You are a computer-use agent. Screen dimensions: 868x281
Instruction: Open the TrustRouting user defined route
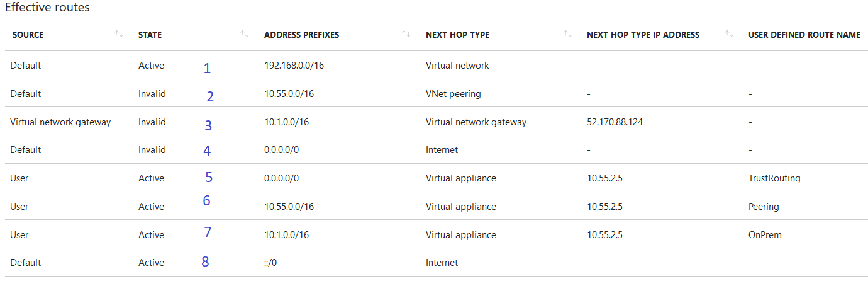[774, 178]
